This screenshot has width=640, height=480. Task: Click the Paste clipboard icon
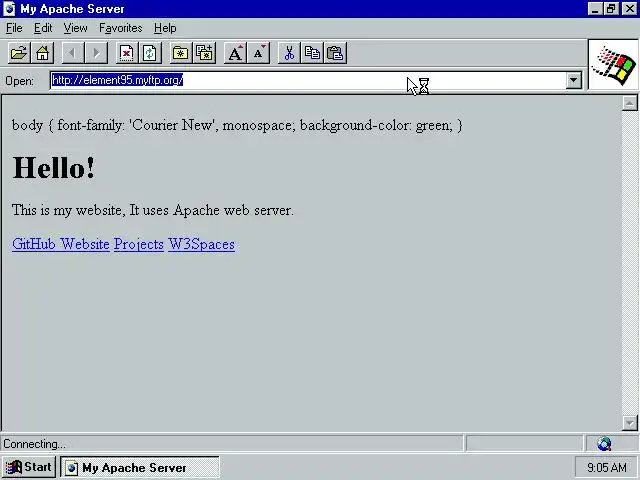[336, 53]
